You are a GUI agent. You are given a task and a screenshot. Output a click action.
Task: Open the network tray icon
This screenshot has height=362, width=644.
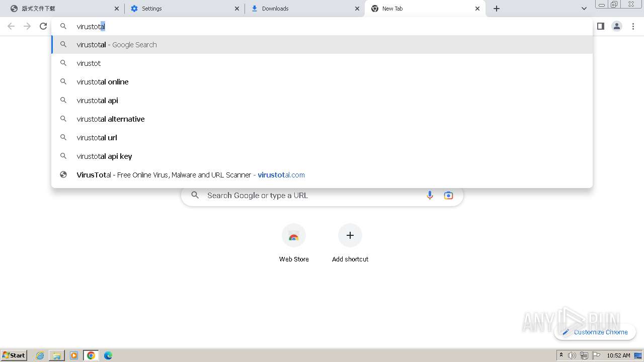click(584, 355)
